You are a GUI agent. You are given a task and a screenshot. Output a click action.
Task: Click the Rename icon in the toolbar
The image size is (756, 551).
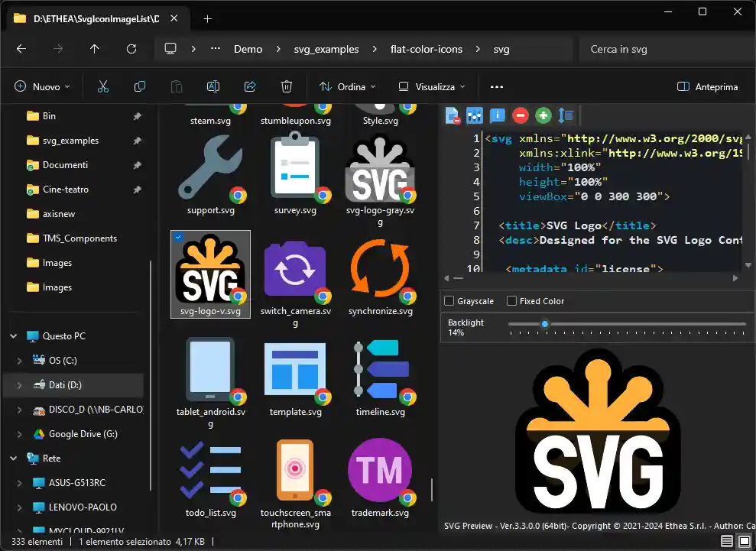(213, 87)
